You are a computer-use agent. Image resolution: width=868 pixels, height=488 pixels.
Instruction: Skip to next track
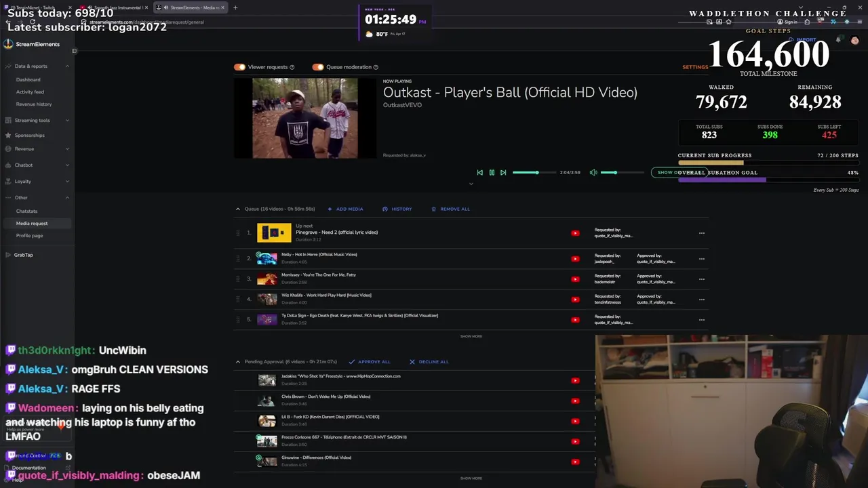503,173
